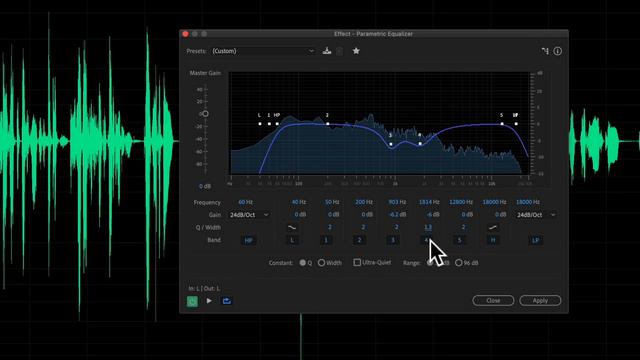Toggle the L band button
The width and height of the screenshot is (640, 360).
[x=292, y=240]
